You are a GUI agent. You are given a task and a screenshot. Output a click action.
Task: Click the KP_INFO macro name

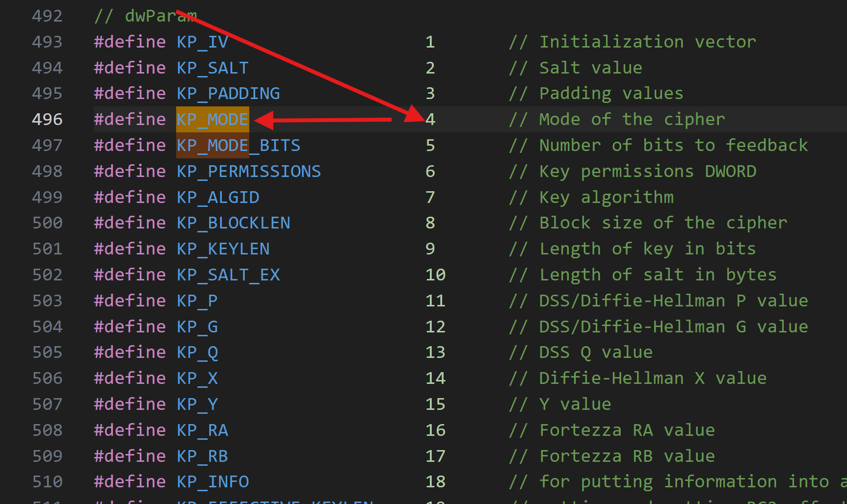point(212,482)
